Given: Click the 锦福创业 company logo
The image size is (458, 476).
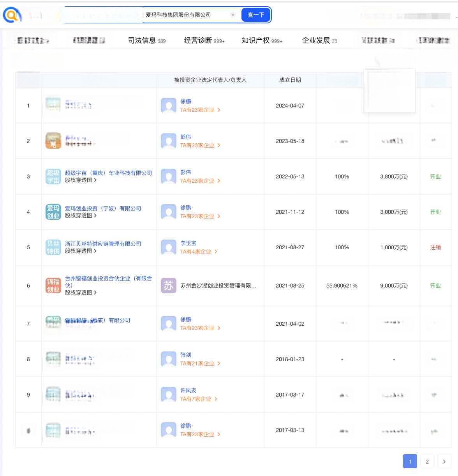Looking at the screenshot, I should tap(53, 286).
